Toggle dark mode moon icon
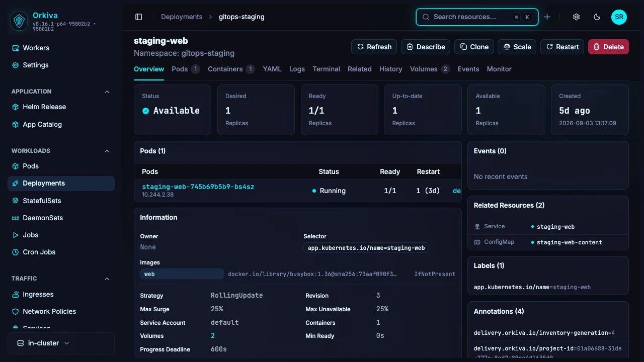Image resolution: width=644 pixels, height=362 pixels. coord(597,17)
